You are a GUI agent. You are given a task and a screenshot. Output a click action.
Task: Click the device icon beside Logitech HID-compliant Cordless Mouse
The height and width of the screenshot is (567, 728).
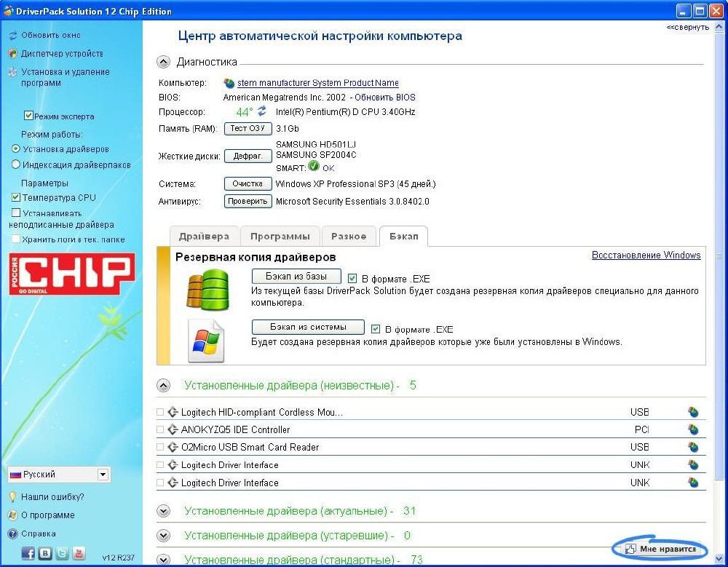[173, 412]
